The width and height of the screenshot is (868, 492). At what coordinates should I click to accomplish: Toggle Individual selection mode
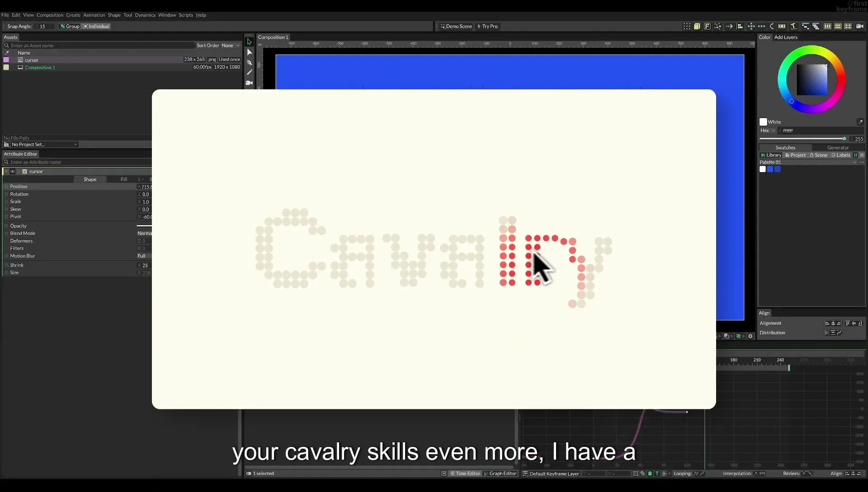96,26
